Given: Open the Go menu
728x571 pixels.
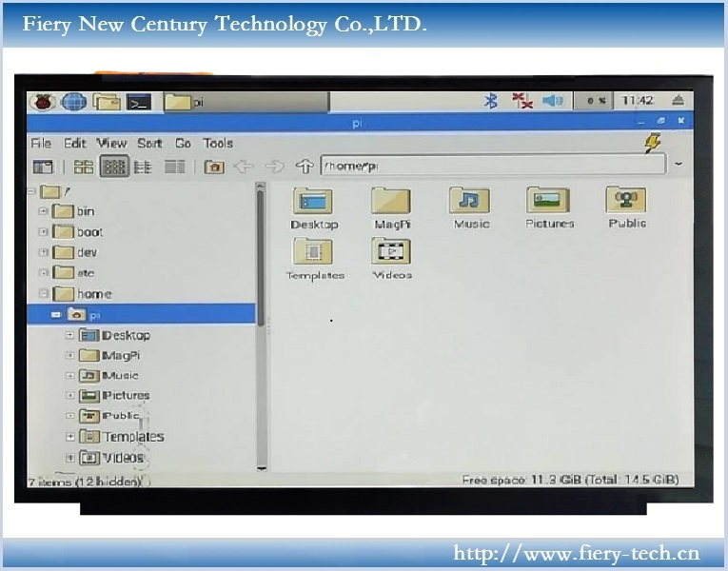Looking at the screenshot, I should tap(183, 143).
